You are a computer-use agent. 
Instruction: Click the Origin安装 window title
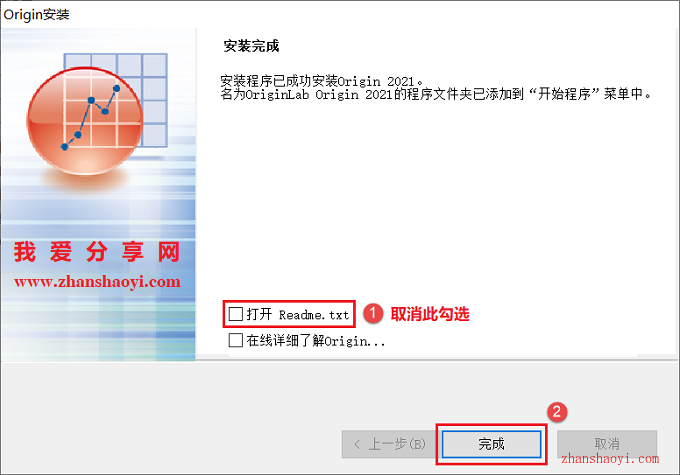coord(36,14)
